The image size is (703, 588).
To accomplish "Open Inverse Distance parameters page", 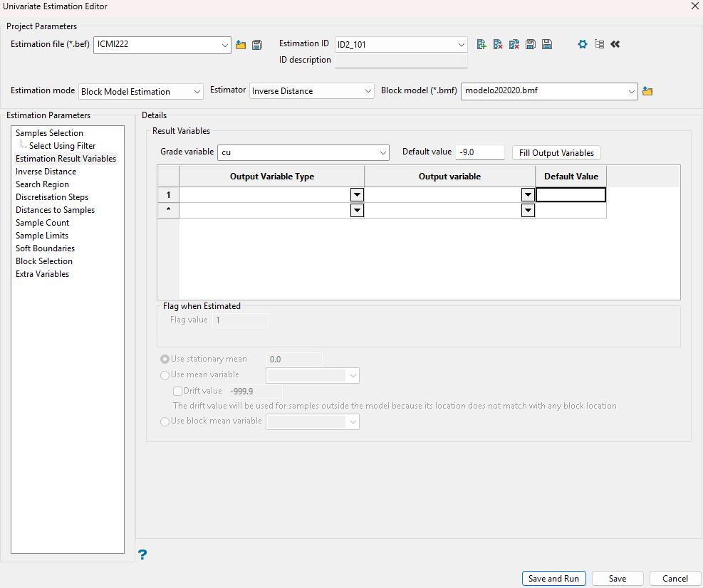I will click(x=46, y=172).
